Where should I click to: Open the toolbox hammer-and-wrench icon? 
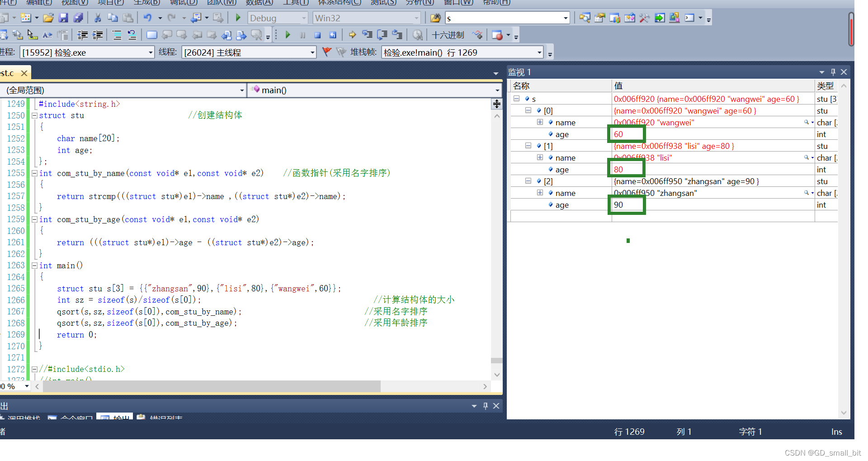coord(645,18)
